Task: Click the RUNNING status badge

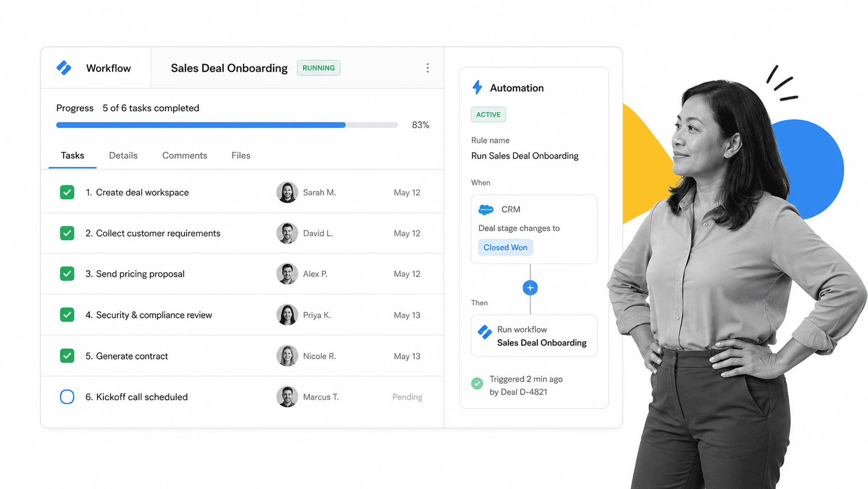Action: 319,68
